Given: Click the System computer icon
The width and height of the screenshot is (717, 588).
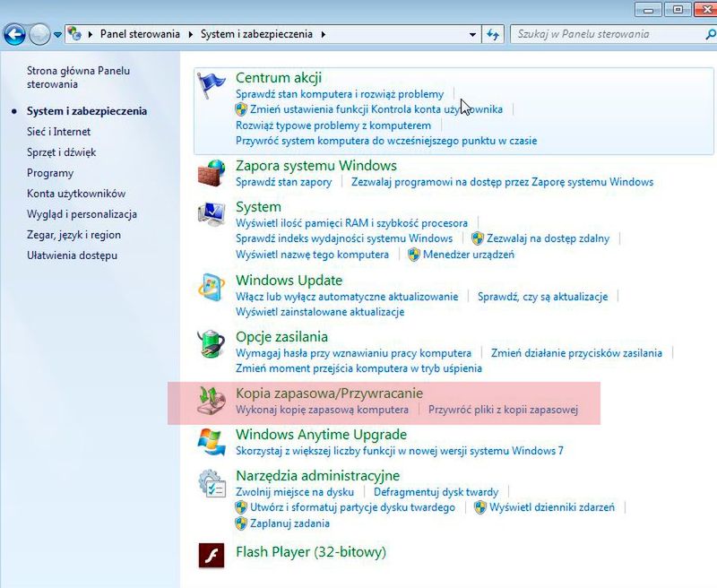Looking at the screenshot, I should 212,214.
